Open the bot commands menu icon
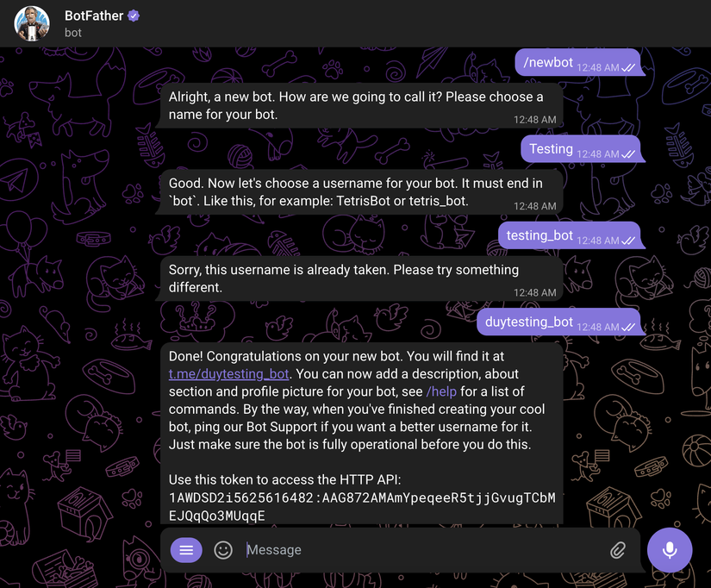The width and height of the screenshot is (711, 588). click(x=185, y=549)
